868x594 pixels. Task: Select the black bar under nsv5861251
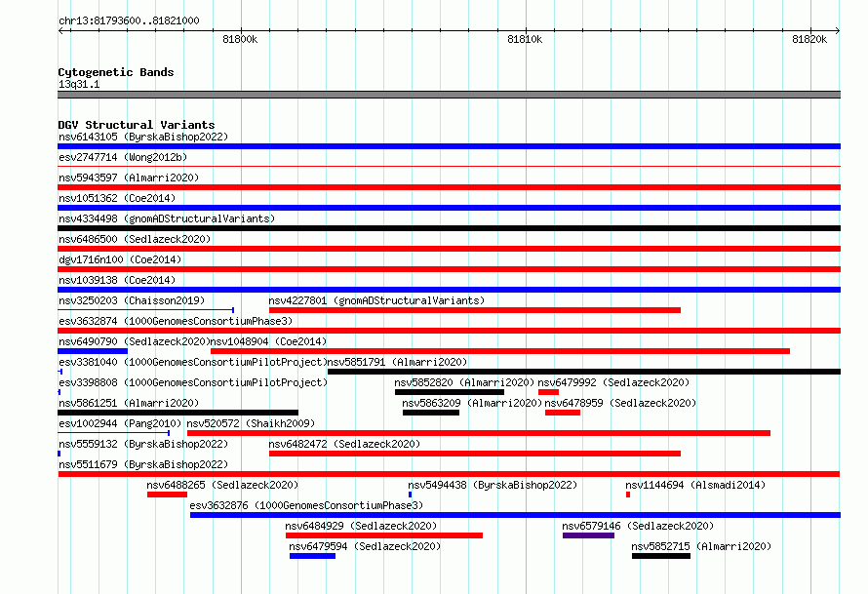pos(178,413)
